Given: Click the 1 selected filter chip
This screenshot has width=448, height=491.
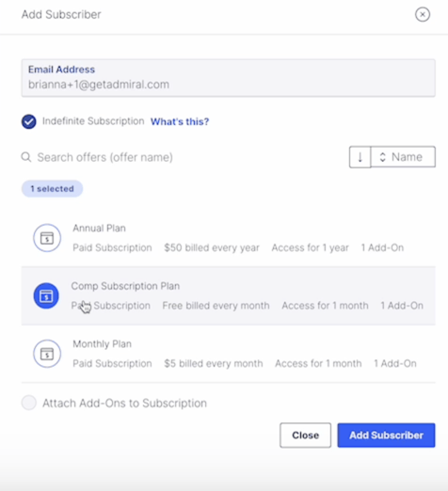Looking at the screenshot, I should point(52,189).
